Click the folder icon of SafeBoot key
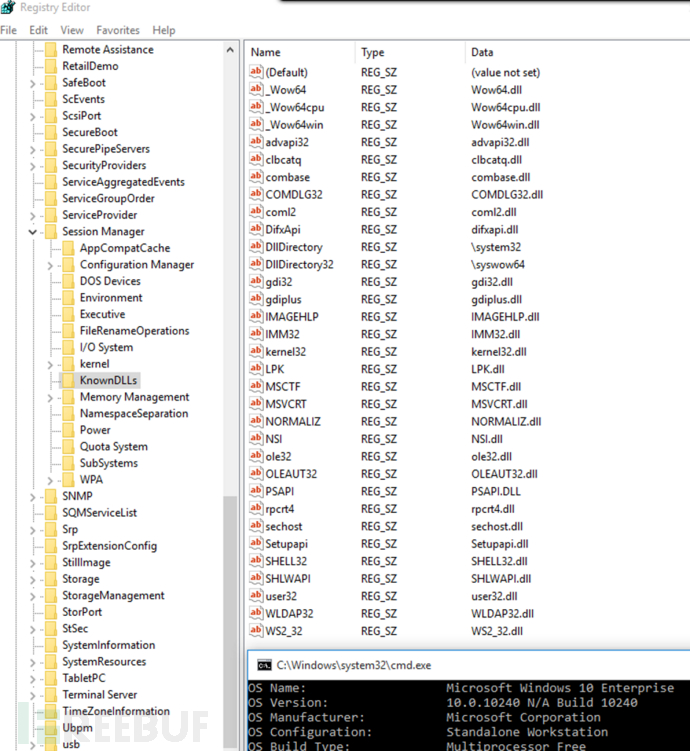Image resolution: width=690 pixels, height=751 pixels. [51, 83]
